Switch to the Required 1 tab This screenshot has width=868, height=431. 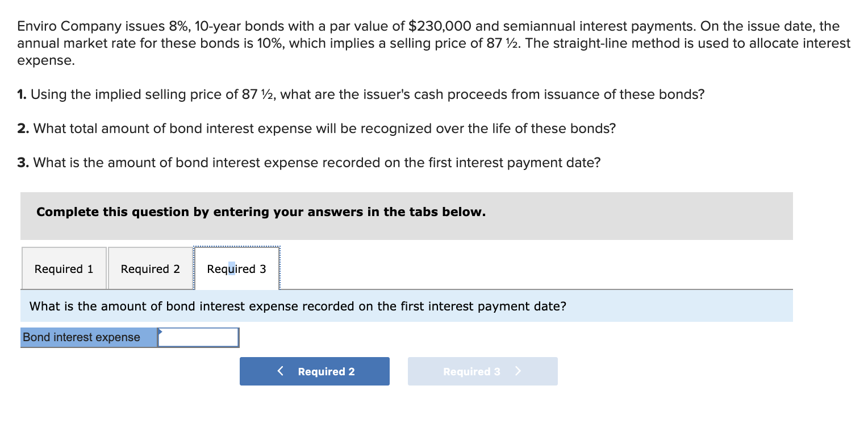click(64, 268)
